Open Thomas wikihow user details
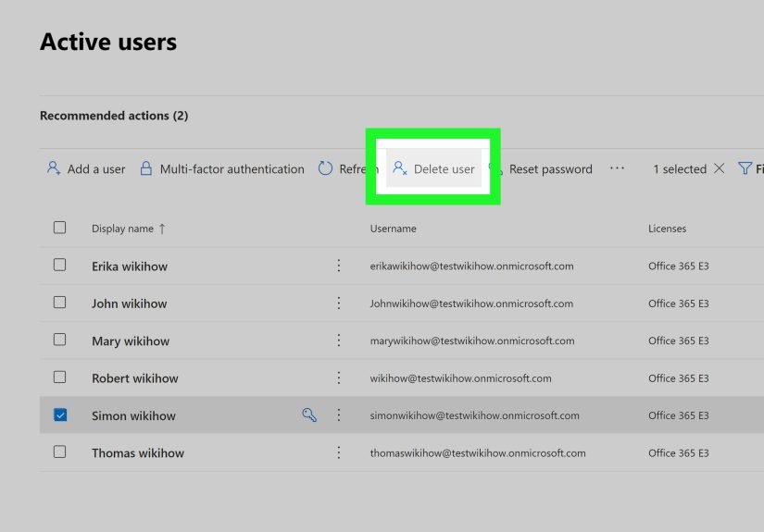This screenshot has width=764, height=532. pos(138,453)
